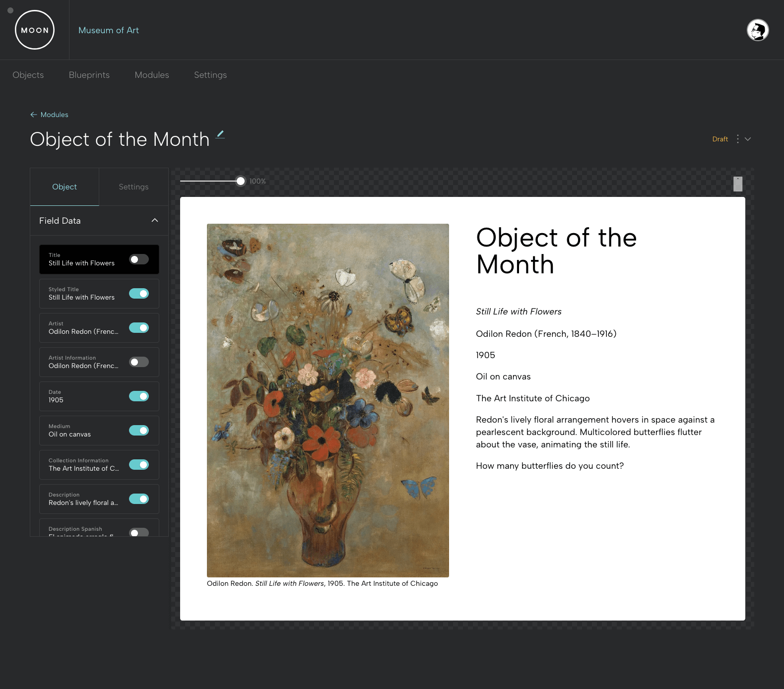Screen dimensions: 784x689
Task: Disable Collection Information toggle
Action: [139, 465]
